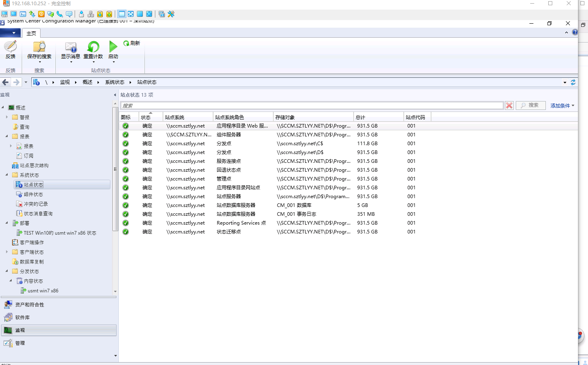Expand the Alerts (警报) tree node
Image resolution: width=588 pixels, height=365 pixels.
[7, 117]
